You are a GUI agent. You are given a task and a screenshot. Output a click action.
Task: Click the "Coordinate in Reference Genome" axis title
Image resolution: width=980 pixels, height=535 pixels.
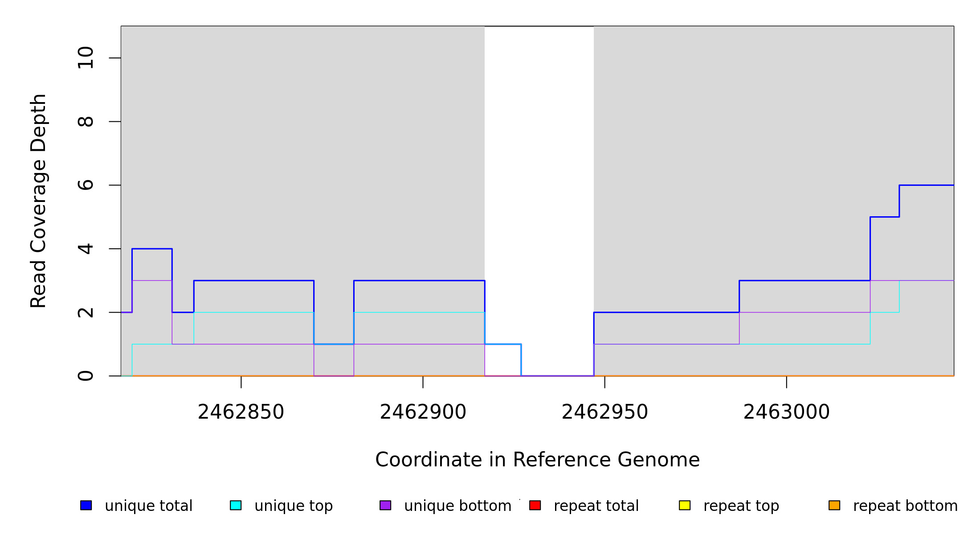(x=537, y=460)
